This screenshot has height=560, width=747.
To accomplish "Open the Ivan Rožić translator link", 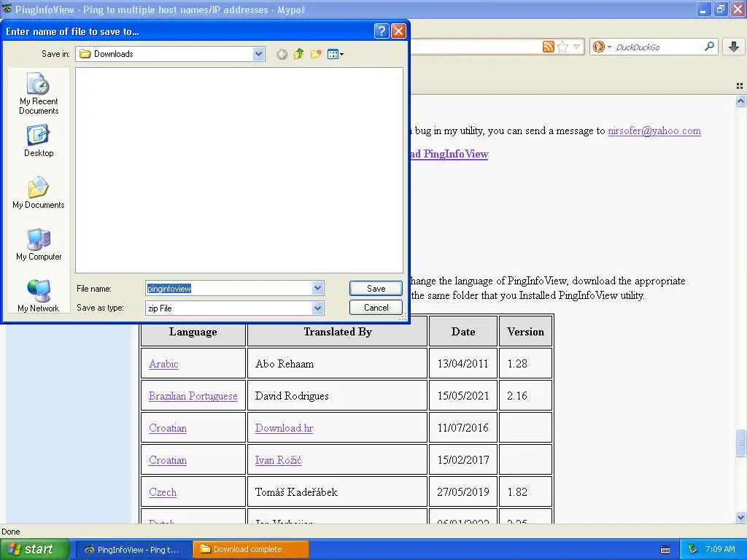I will [x=278, y=460].
